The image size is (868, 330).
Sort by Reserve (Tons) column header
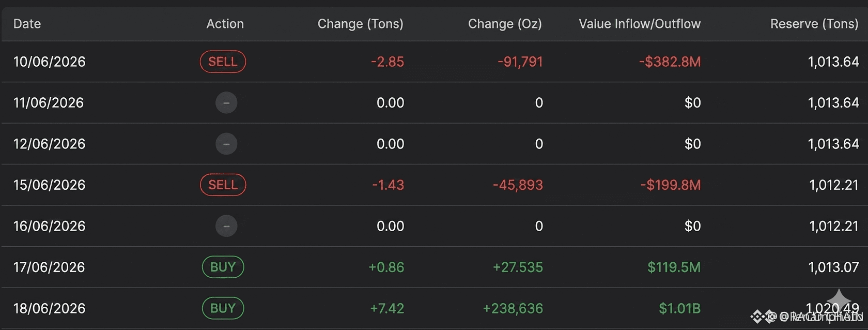(814, 24)
